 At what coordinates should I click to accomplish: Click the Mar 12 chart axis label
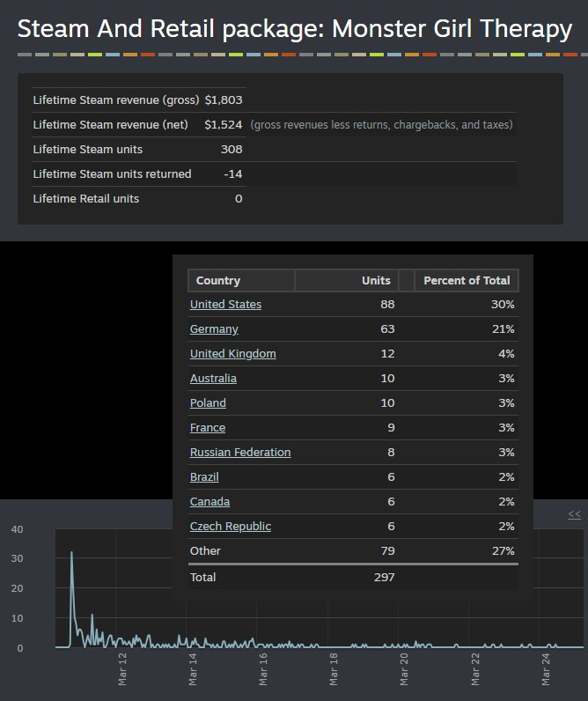[122, 668]
